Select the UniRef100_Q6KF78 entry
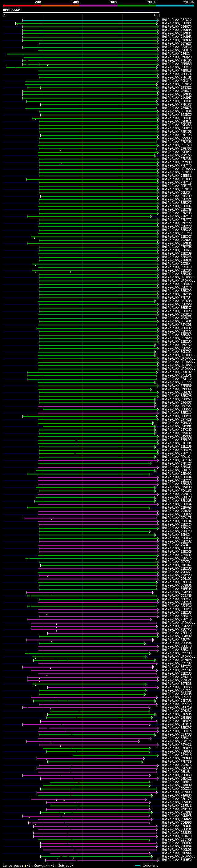This screenshot has height=868, width=197. 177,497
